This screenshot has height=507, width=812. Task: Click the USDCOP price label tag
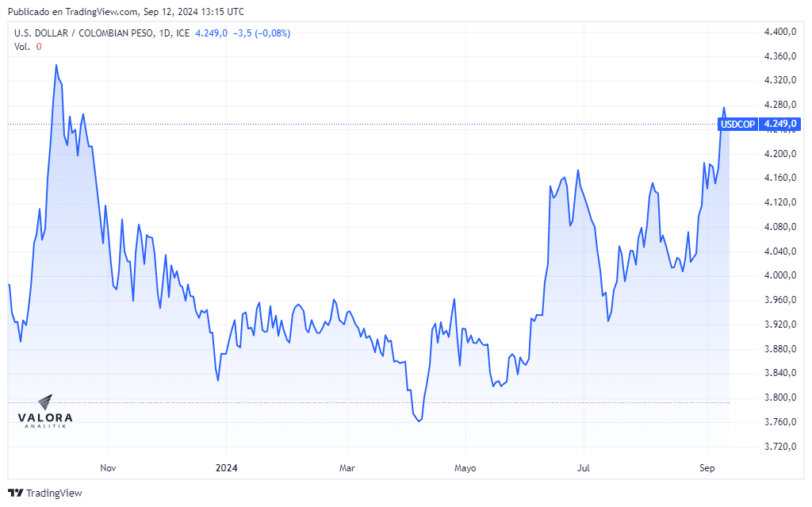(737, 125)
